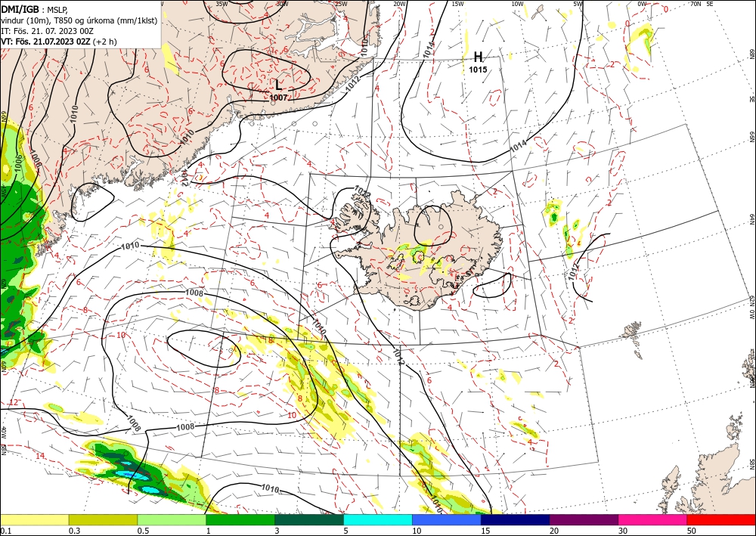Screen dimensions: 756x536
Task: Click the '20W' longitude label
Action: pyautogui.click(x=399, y=4)
